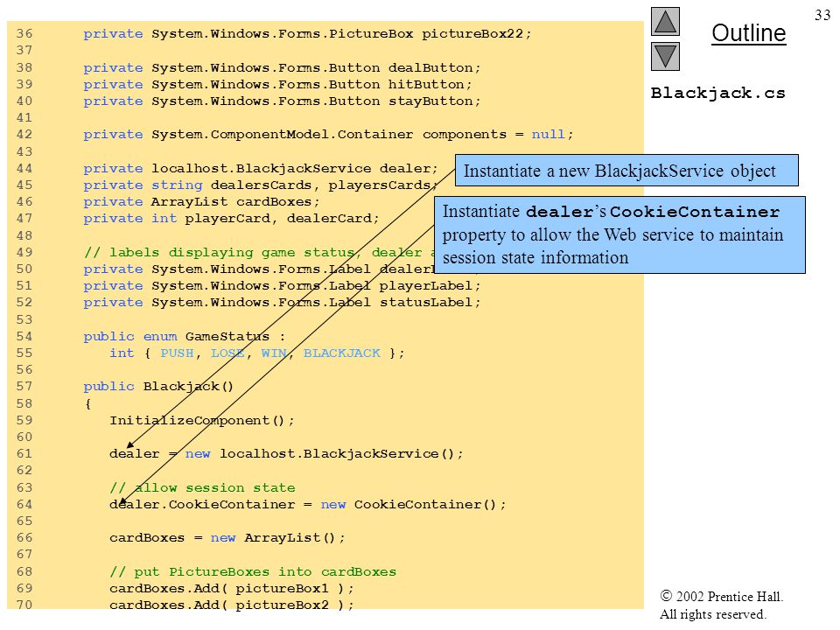Click the dealButton declaration on line 38
Image resolution: width=840 pixels, height=630 pixels.
click(283, 68)
